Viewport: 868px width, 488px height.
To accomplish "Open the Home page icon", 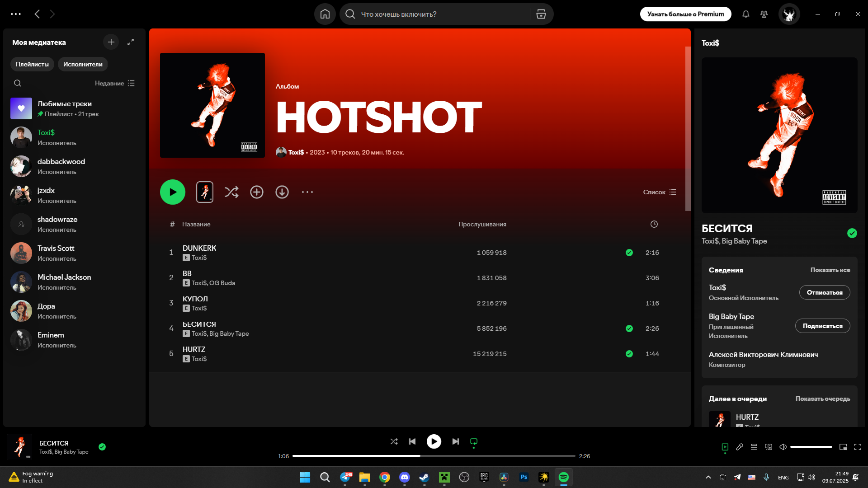I will [x=325, y=14].
